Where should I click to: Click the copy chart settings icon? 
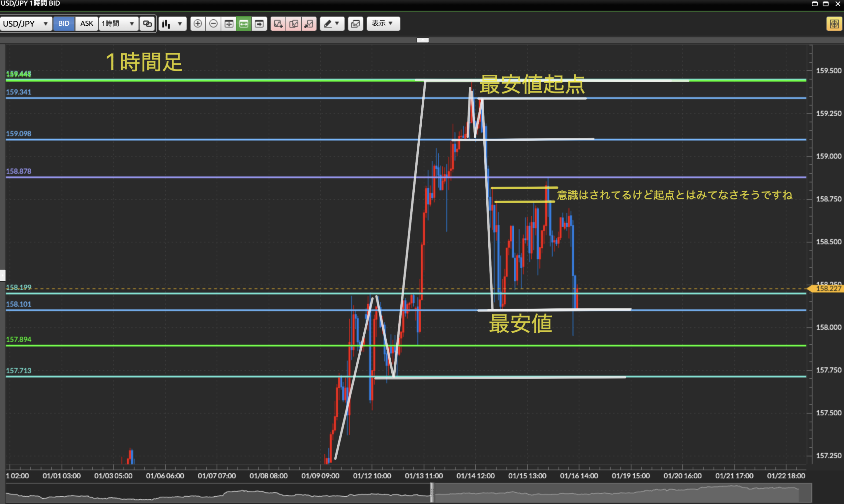pyautogui.click(x=294, y=24)
